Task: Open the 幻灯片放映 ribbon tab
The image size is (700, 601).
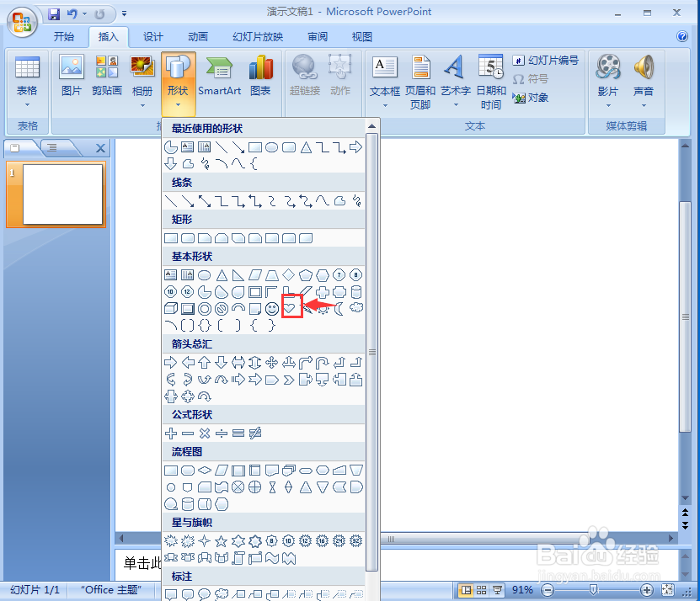Action: [258, 36]
